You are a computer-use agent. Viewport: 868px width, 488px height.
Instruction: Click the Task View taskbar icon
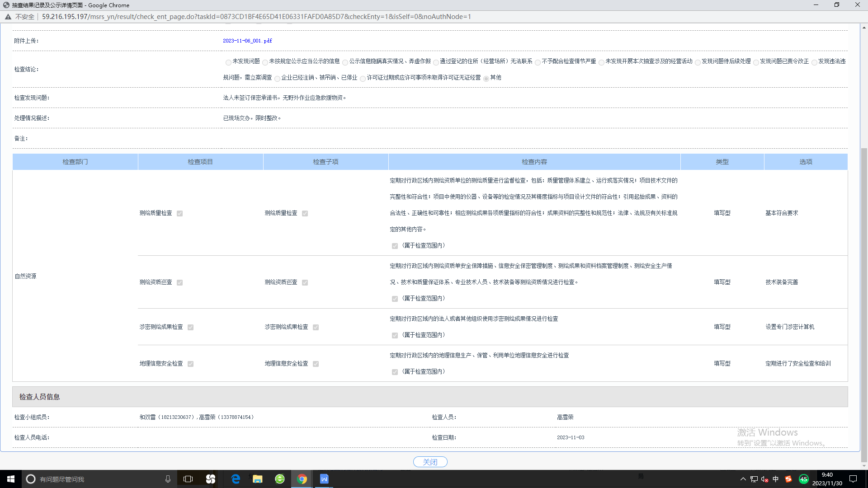188,479
